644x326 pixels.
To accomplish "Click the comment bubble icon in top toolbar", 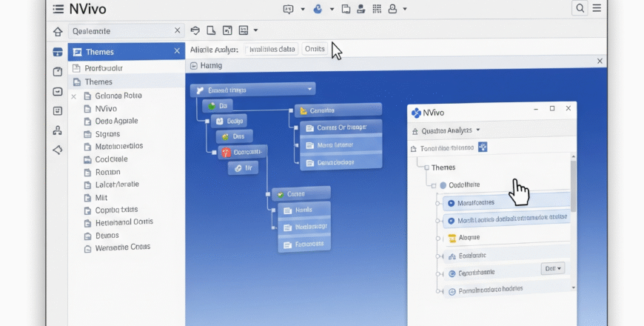I will 289,9.
